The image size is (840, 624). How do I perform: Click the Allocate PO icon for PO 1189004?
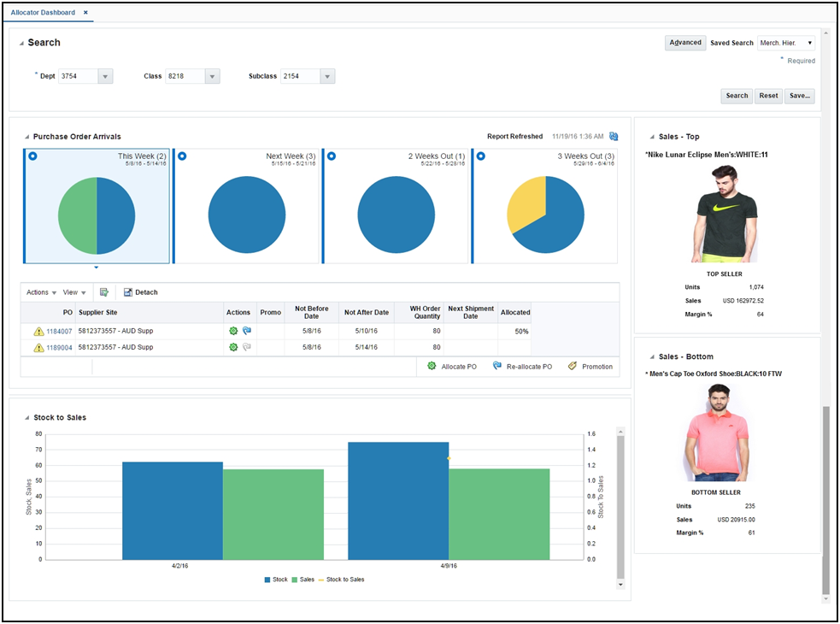232,347
